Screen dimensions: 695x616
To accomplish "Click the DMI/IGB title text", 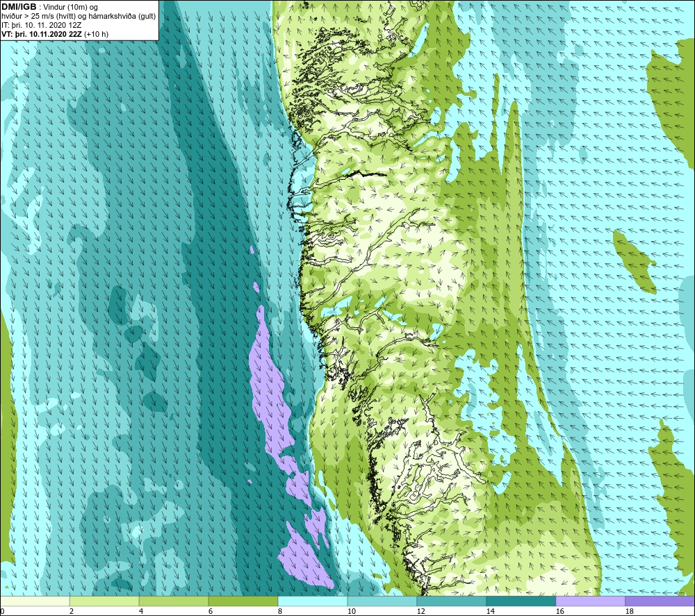I will tap(19, 7).
